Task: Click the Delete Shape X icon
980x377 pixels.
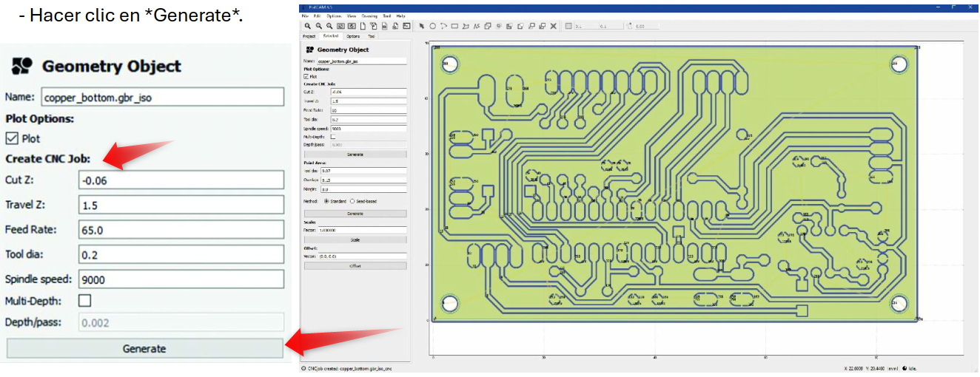Action: [553, 26]
